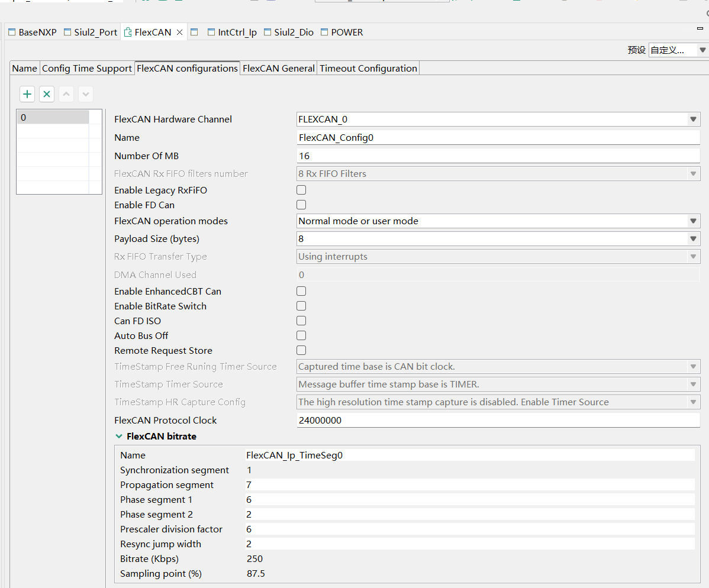Click the FlexCAN Protocol Clock field
This screenshot has height=588, width=709.
tap(498, 421)
